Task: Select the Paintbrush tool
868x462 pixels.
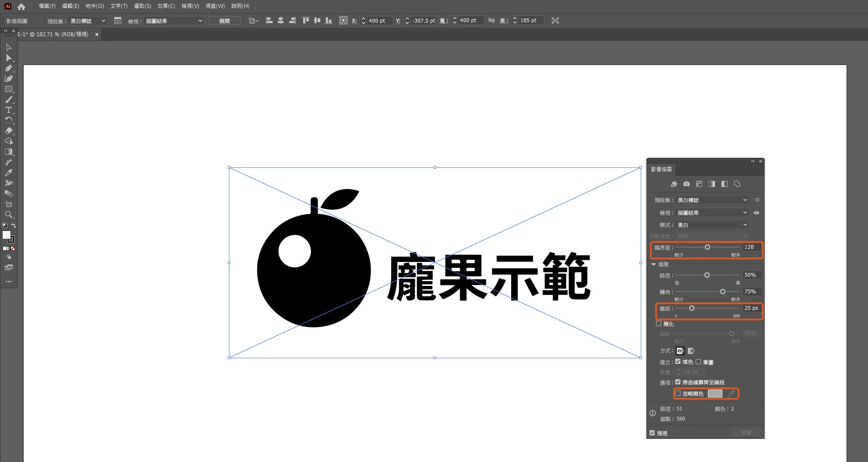Action: tap(9, 99)
